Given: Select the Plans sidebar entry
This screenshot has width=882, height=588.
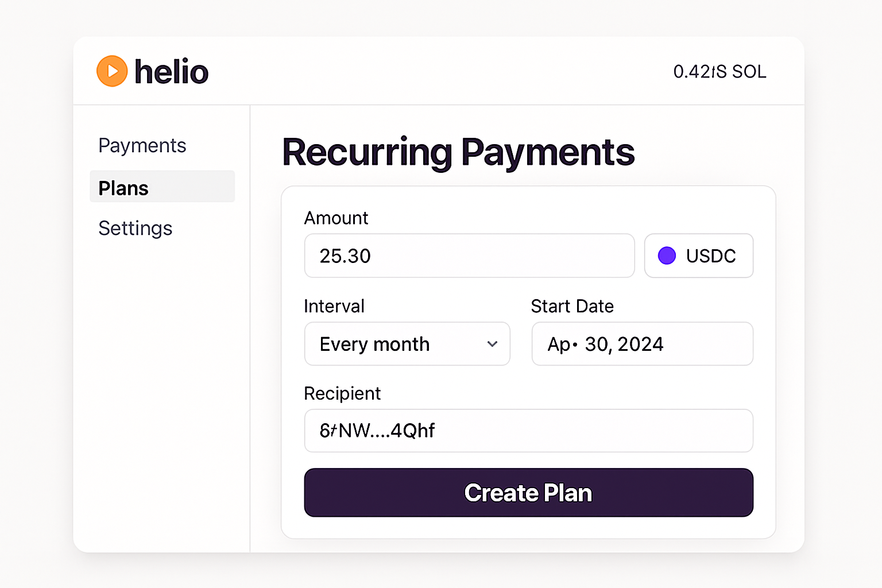Looking at the screenshot, I should coord(123,187).
